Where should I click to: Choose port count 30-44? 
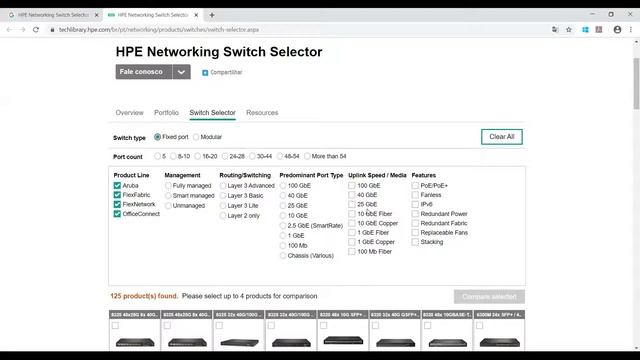(252, 156)
